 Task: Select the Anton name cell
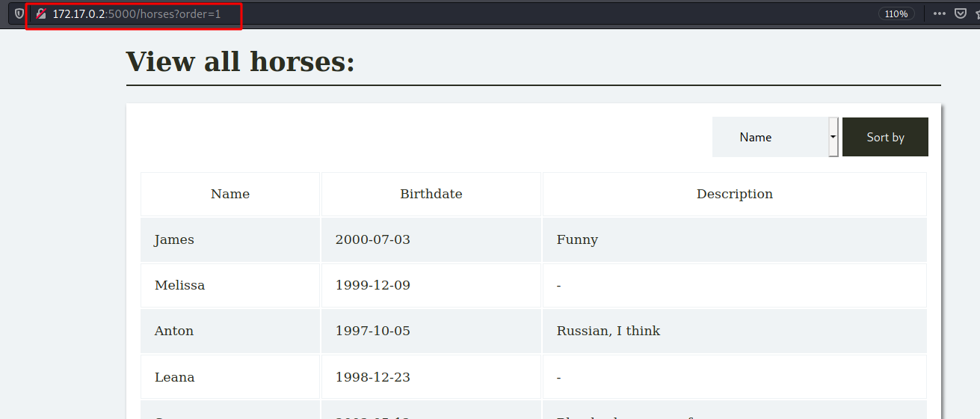pos(230,331)
